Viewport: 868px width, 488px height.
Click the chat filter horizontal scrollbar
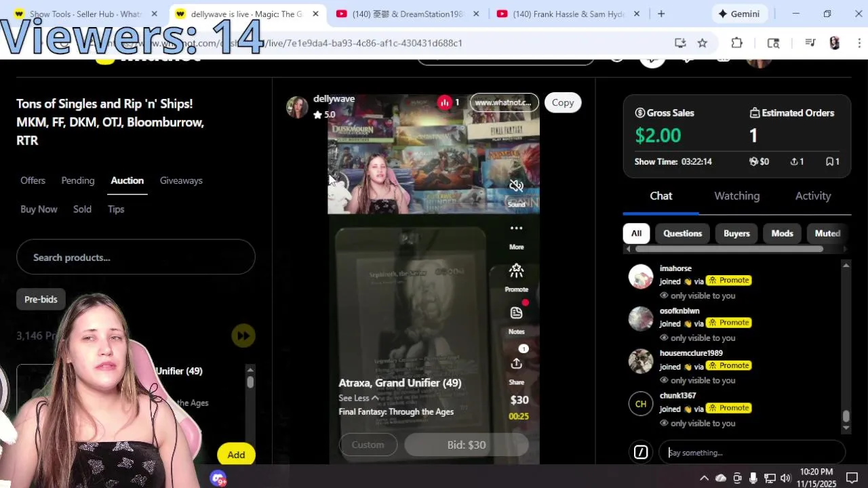click(729, 249)
